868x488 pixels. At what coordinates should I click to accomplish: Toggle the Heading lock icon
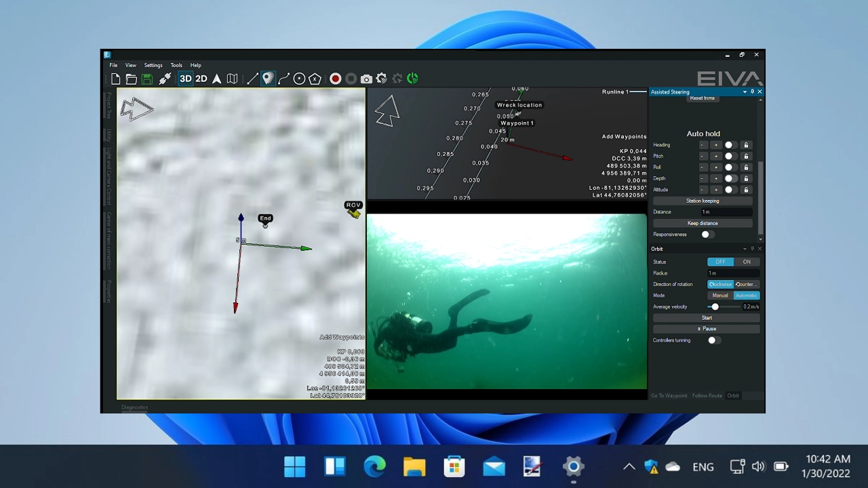tap(746, 145)
